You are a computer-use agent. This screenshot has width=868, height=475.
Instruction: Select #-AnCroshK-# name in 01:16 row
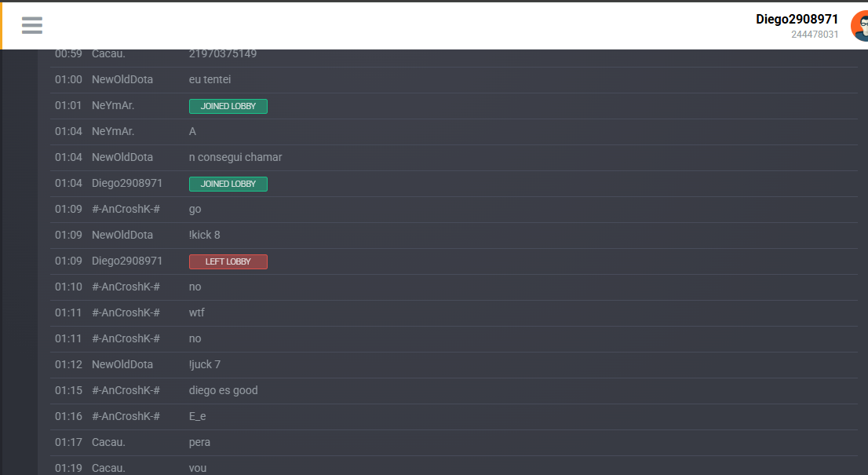[126, 416]
